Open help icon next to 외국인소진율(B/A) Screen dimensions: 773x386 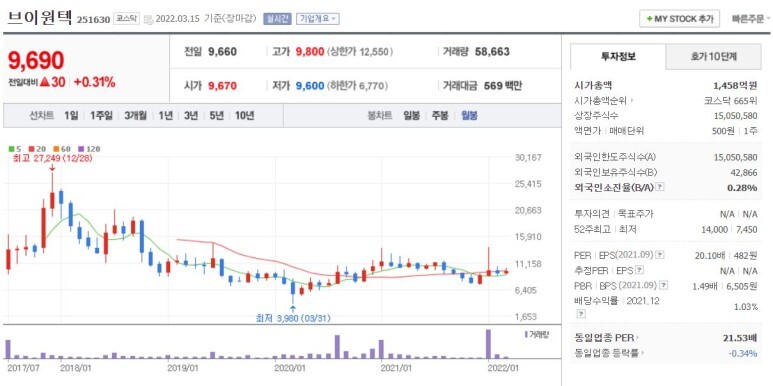pyautogui.click(x=660, y=187)
